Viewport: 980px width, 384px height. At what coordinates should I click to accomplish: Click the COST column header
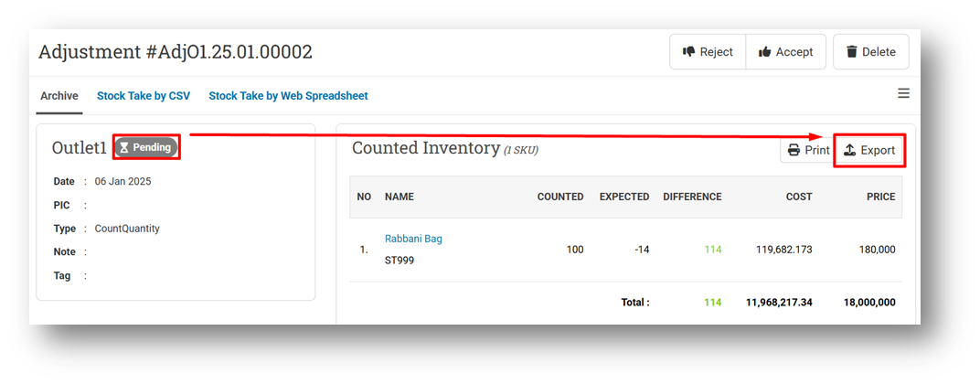tap(799, 197)
